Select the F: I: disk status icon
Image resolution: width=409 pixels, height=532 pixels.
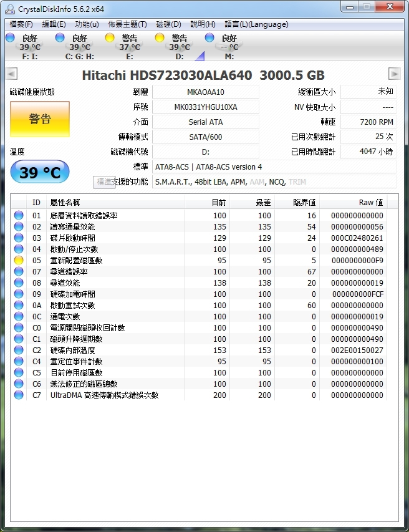(x=10, y=37)
